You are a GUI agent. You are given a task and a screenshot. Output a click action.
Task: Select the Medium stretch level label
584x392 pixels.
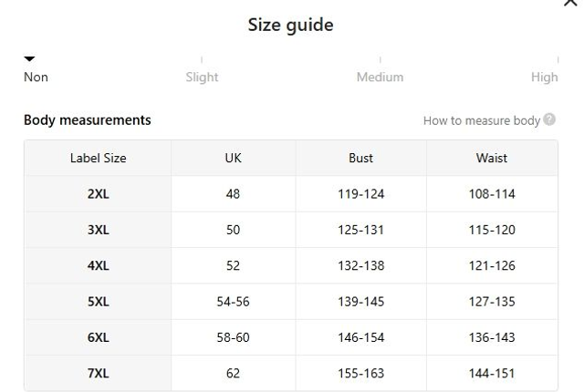(380, 77)
